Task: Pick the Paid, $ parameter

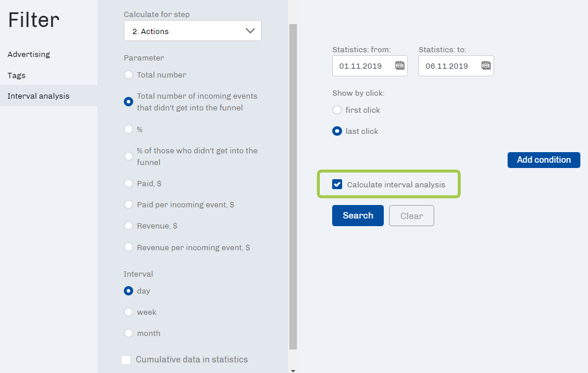Action: click(129, 183)
